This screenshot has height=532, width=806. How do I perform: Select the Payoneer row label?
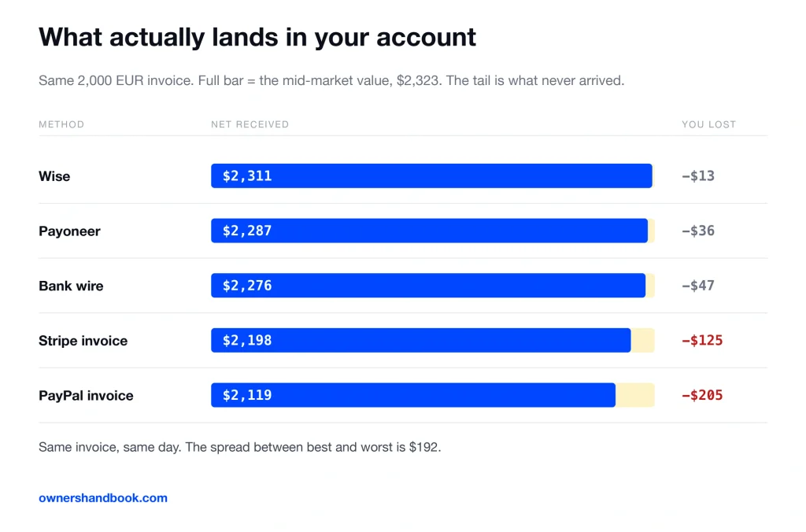(69, 231)
